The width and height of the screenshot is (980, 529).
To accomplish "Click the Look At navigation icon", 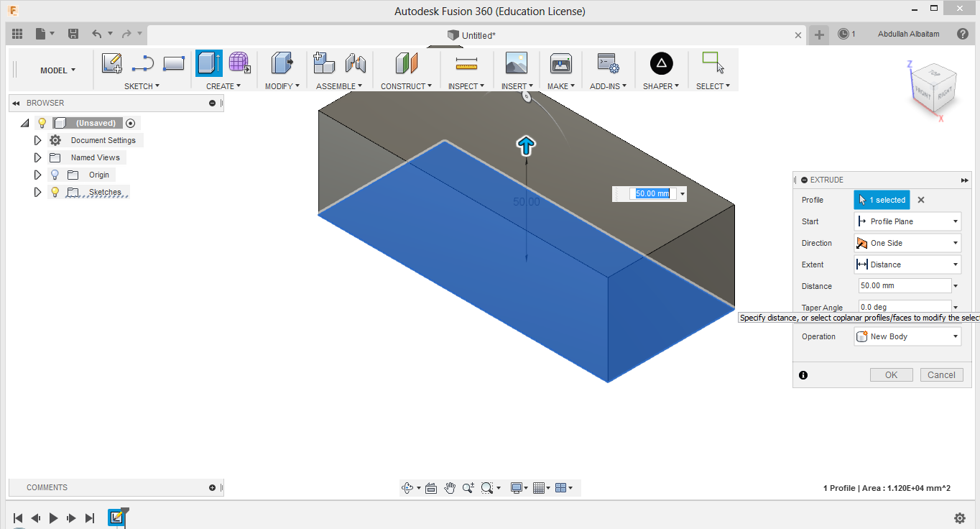I will (431, 488).
